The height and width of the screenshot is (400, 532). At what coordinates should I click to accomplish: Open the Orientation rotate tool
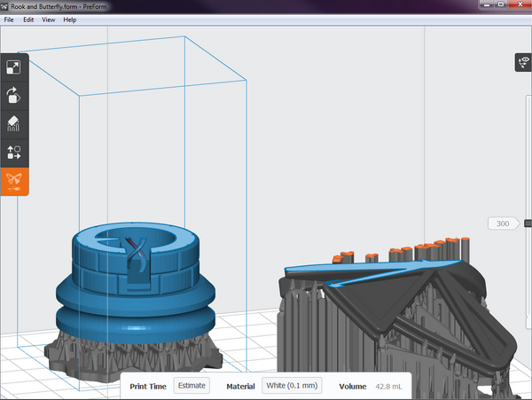(x=14, y=96)
